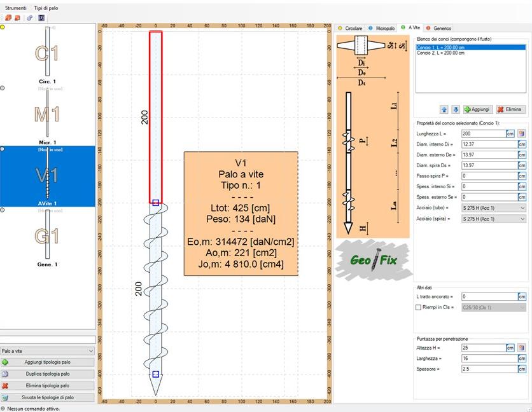Select the radio button beside G1 pile
532x412 pixels.
[3, 209]
